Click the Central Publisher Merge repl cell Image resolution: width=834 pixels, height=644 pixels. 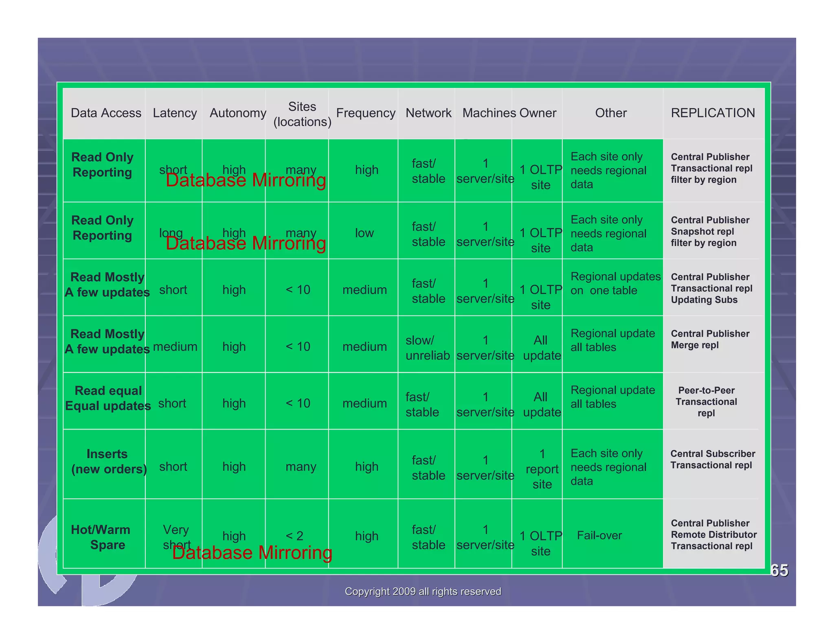pyautogui.click(x=710, y=339)
